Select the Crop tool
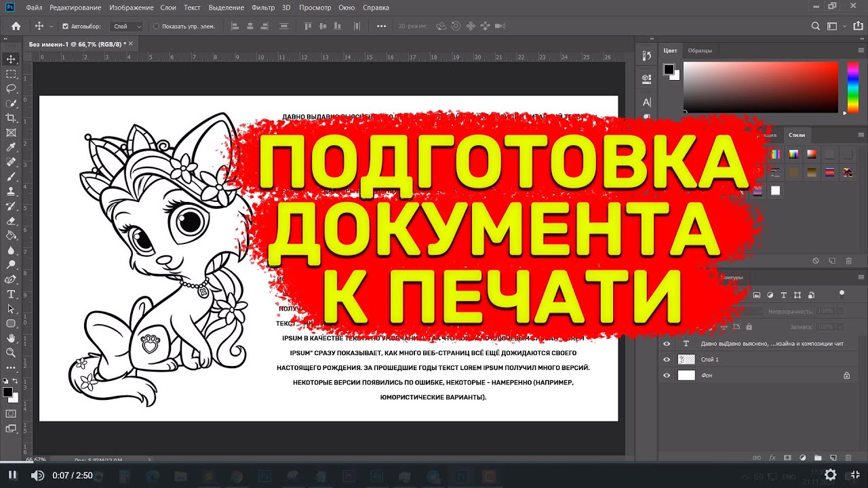 11,118
